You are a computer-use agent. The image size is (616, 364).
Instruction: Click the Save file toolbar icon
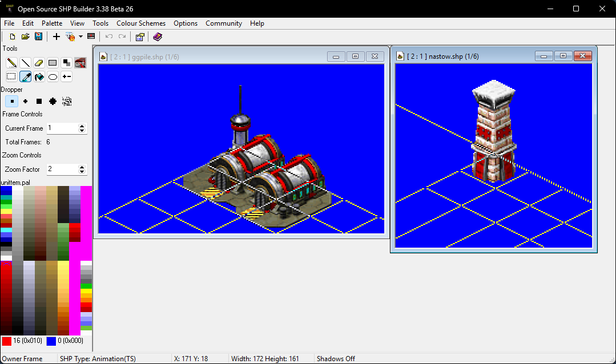(38, 37)
